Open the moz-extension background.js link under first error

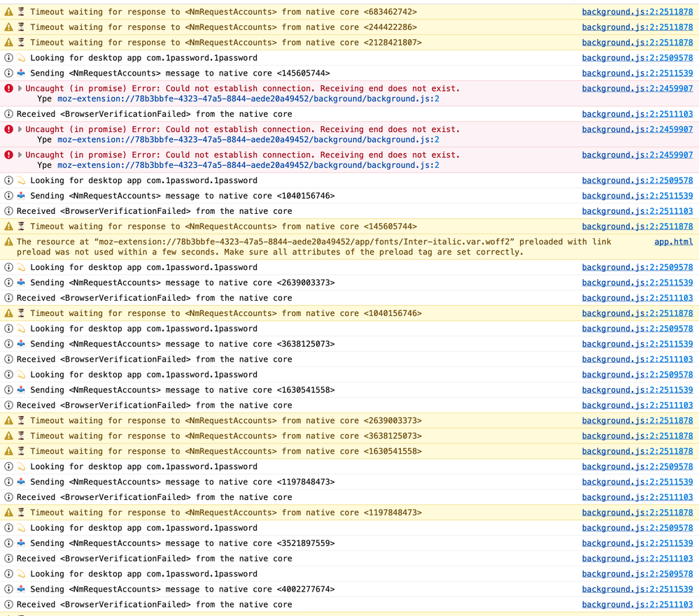(x=248, y=99)
